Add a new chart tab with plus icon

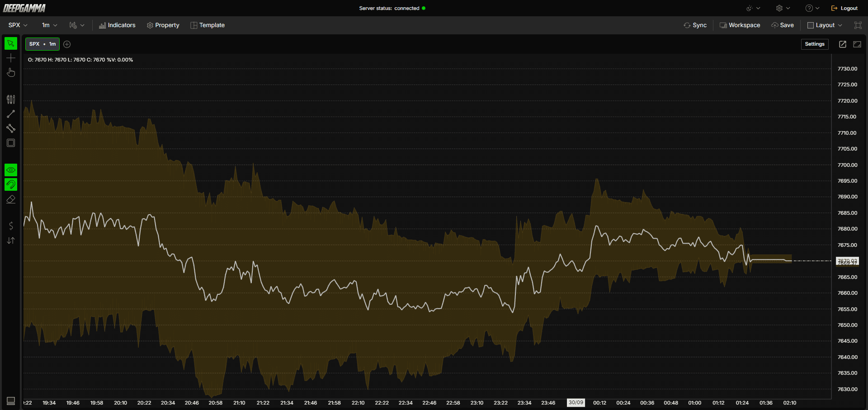pos(67,44)
